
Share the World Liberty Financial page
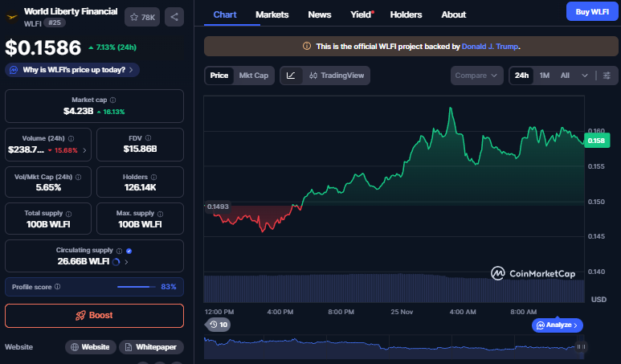174,17
